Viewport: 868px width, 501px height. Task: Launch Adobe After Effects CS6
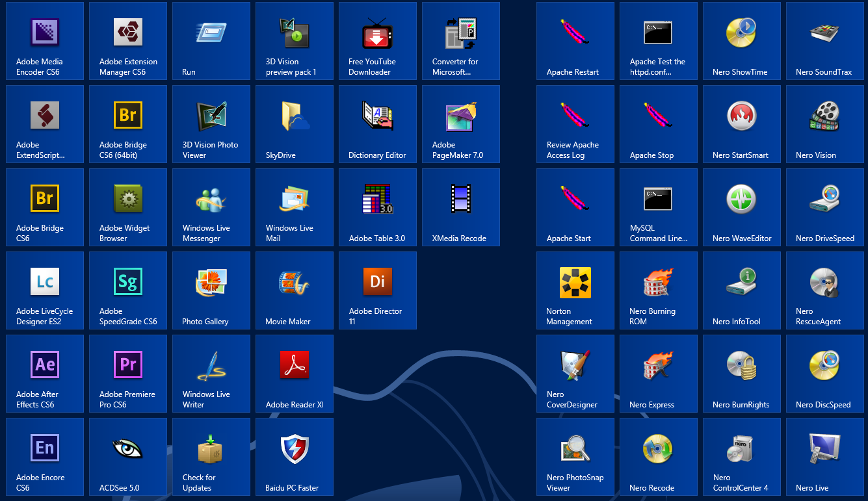pos(45,374)
